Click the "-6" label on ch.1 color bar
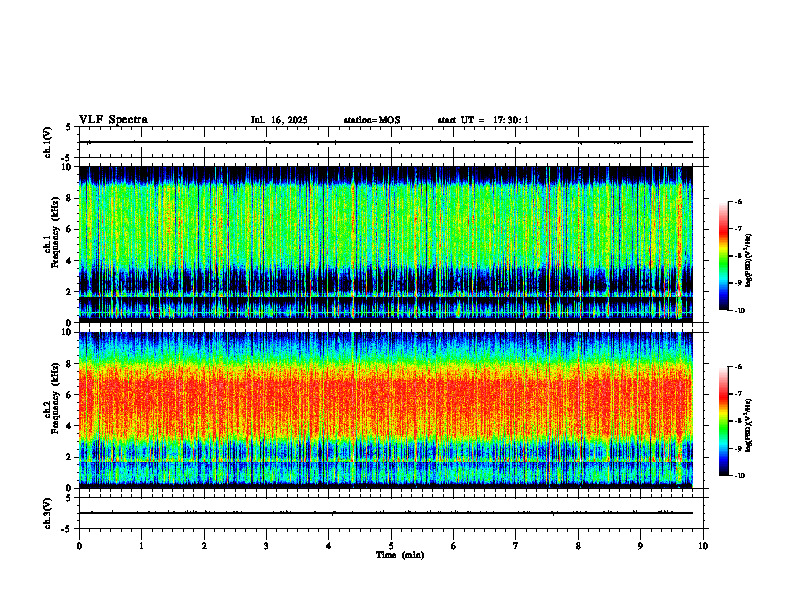The width and height of the screenshot is (792, 612). coord(738,202)
